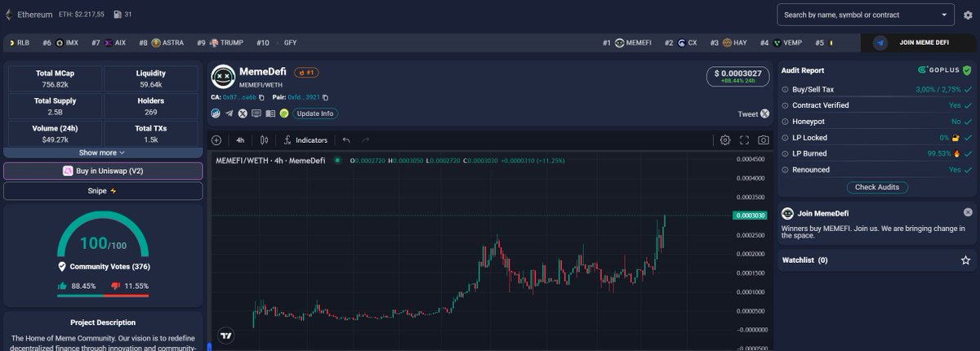Click the #1 hot rank badge

pyautogui.click(x=306, y=73)
